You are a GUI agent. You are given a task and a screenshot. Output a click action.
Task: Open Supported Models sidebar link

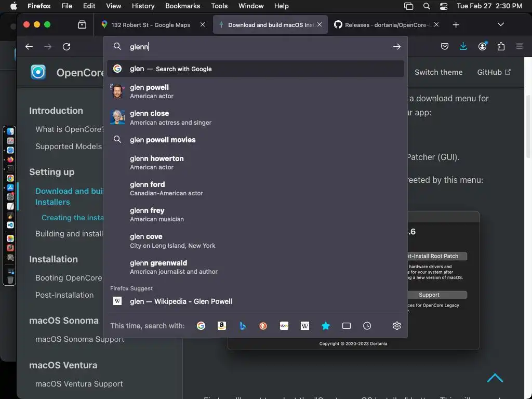coord(69,146)
